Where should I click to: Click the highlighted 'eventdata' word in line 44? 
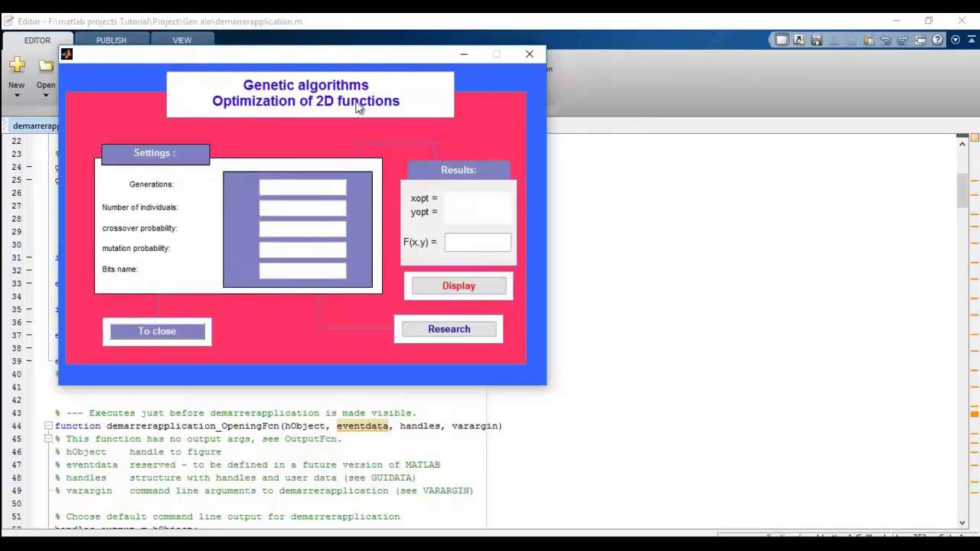click(x=362, y=425)
